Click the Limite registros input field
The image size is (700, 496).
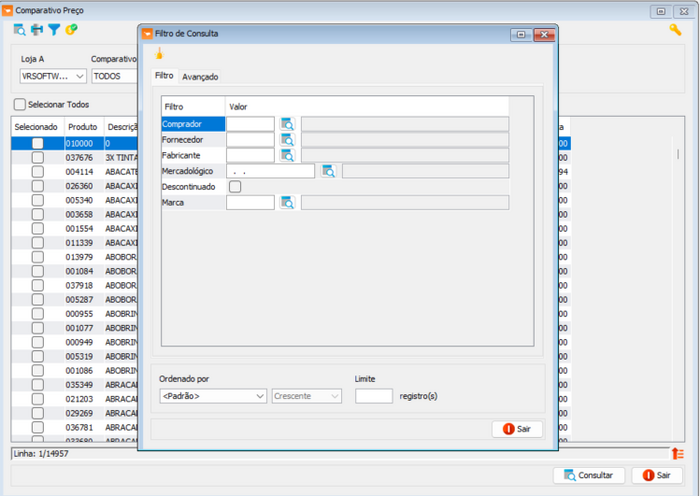click(374, 396)
